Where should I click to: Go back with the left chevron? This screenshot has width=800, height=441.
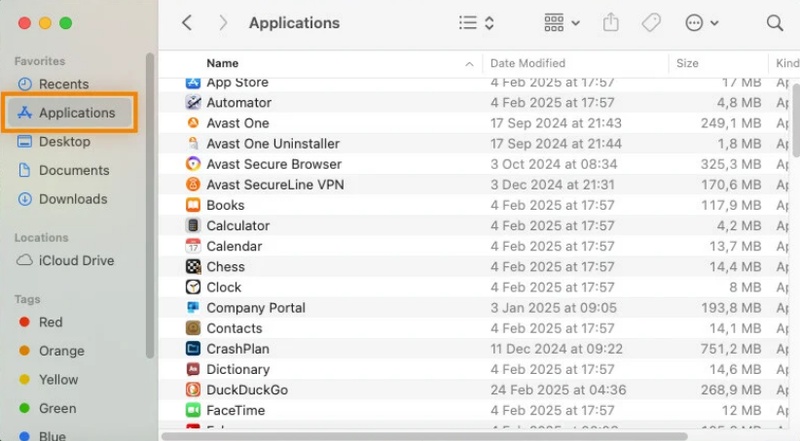tap(187, 23)
